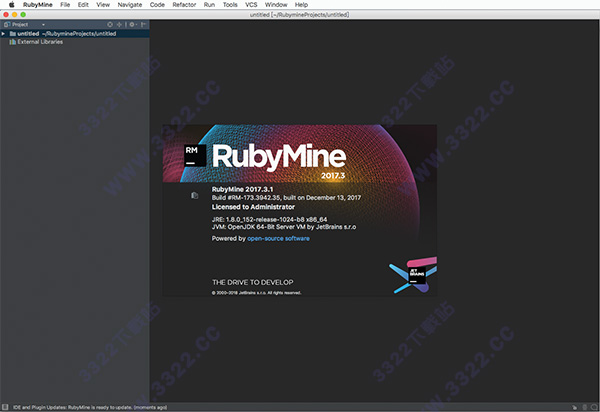Copy About info with clipboard icon
Image resolution: width=600 pixels, height=412 pixels.
(x=194, y=195)
